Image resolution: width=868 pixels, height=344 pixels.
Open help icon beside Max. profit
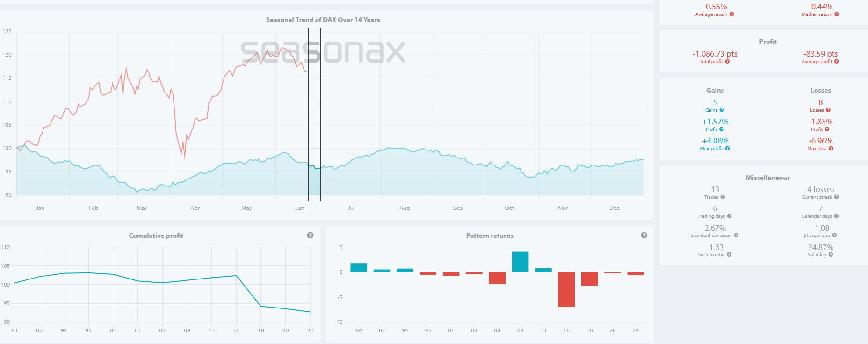[727, 149]
